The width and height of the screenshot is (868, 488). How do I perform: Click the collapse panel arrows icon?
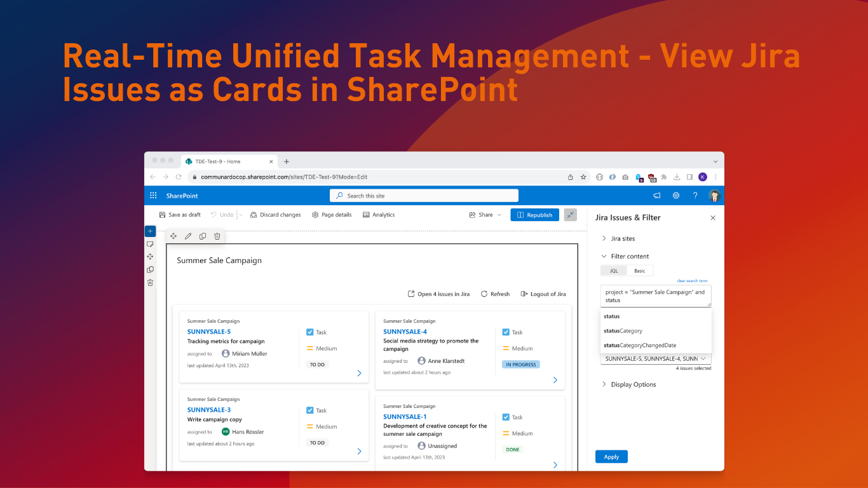pos(571,215)
